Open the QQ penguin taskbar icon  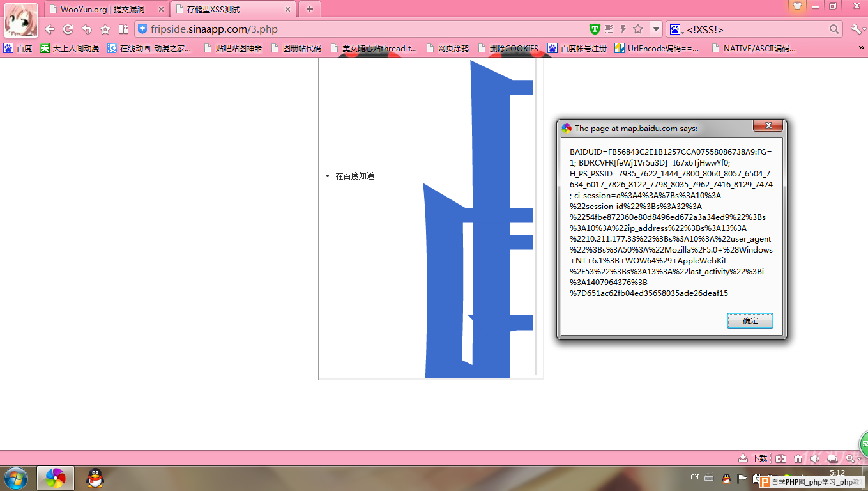coord(95,478)
